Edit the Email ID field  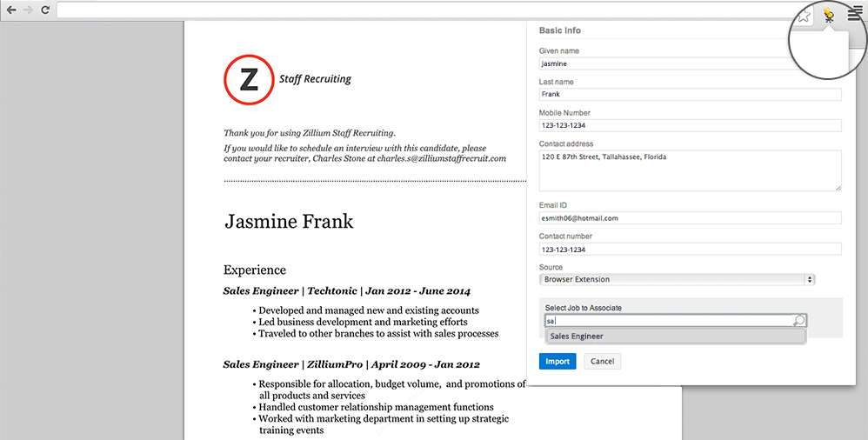tap(690, 218)
